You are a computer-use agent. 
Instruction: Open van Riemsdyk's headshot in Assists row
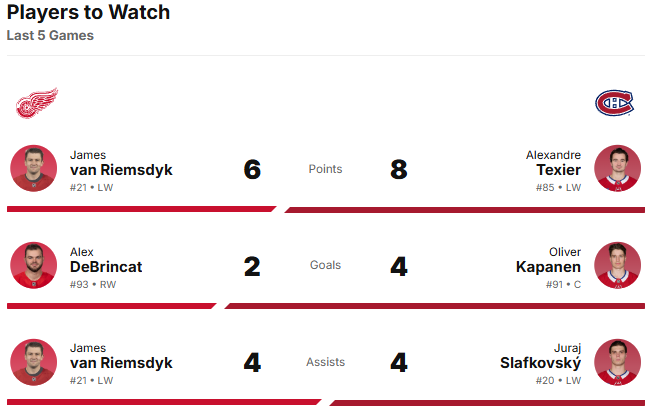[x=34, y=362]
